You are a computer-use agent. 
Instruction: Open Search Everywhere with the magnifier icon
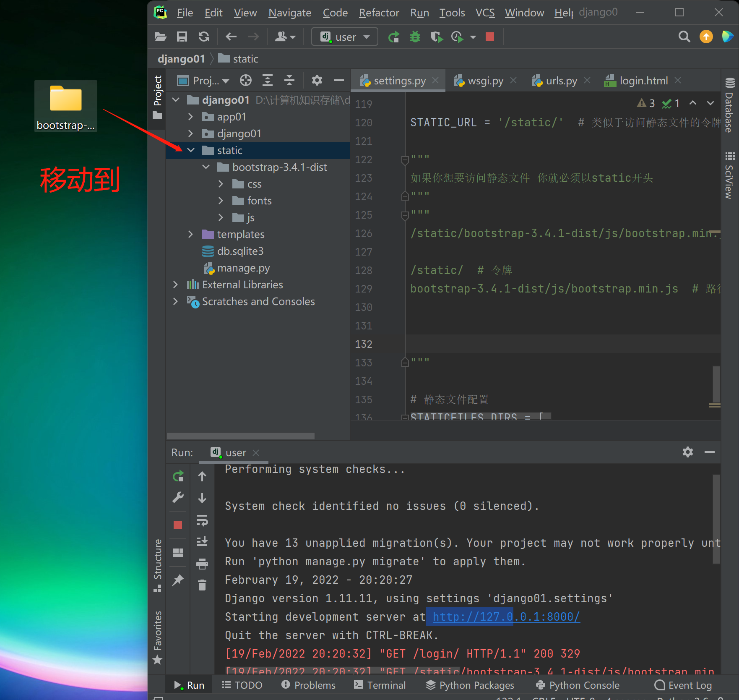(x=684, y=37)
